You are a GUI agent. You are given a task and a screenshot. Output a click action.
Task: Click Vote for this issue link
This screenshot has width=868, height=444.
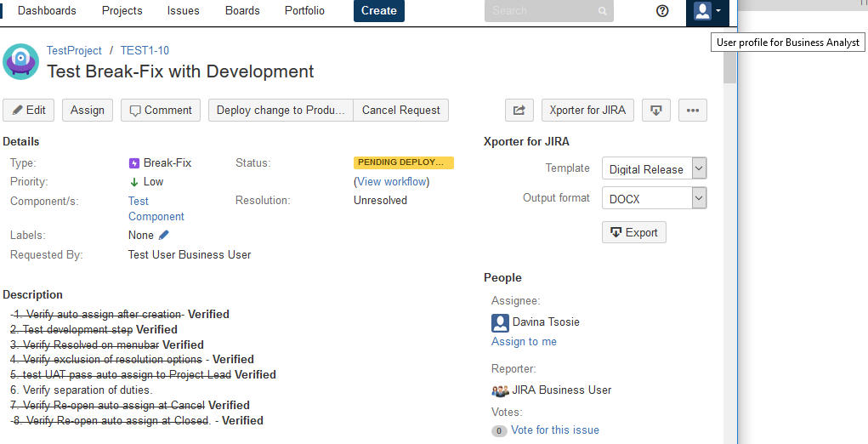(554, 430)
